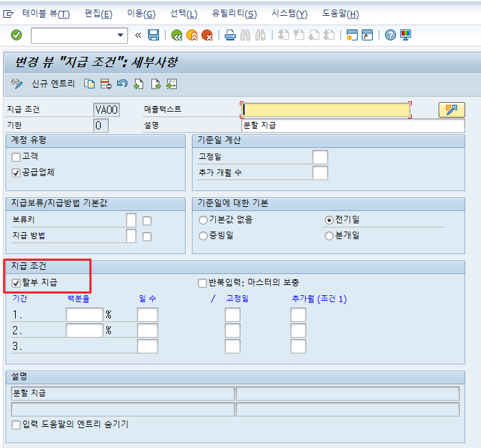Select the 기본값 없음 radio button
This screenshot has height=448, width=481.
(203, 220)
